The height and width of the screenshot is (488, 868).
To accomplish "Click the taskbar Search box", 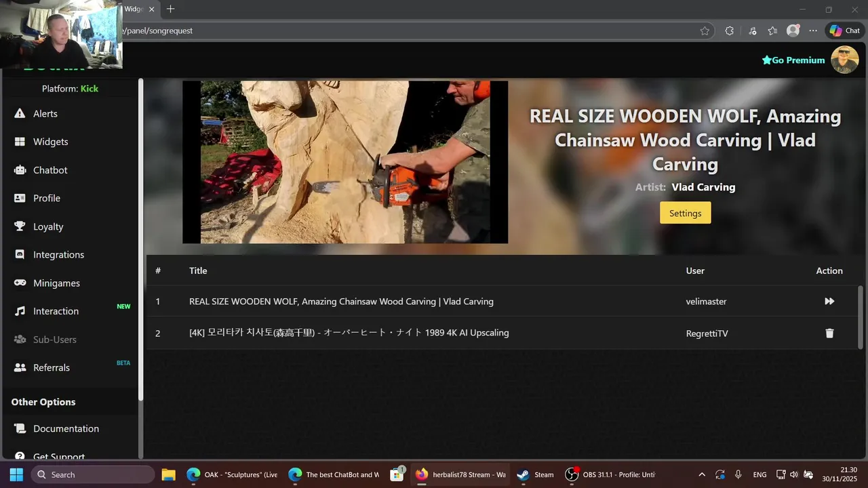I will pyautogui.click(x=93, y=474).
